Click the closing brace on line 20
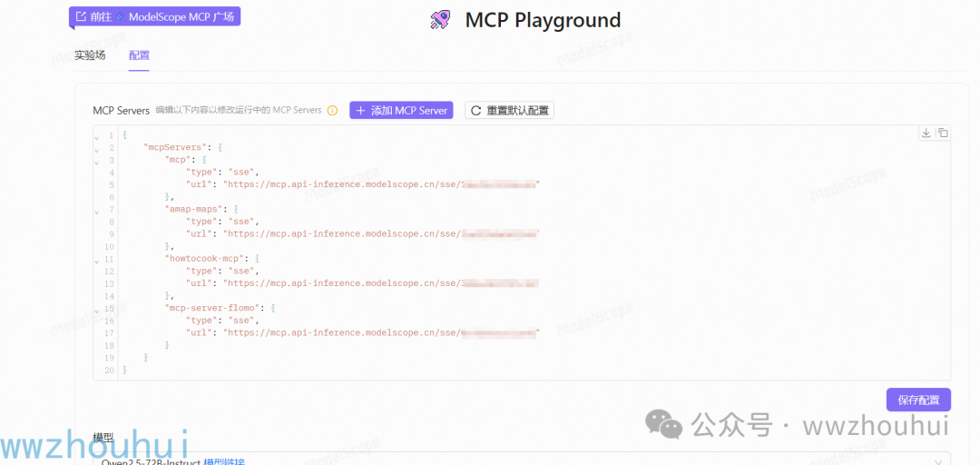Screen dimensions: 980x465 [125, 370]
